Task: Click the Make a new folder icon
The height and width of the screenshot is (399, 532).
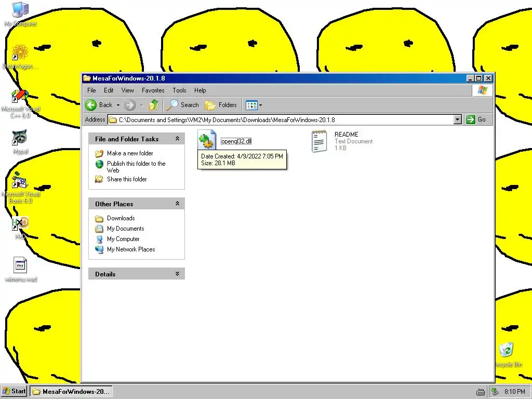Action: click(99, 153)
